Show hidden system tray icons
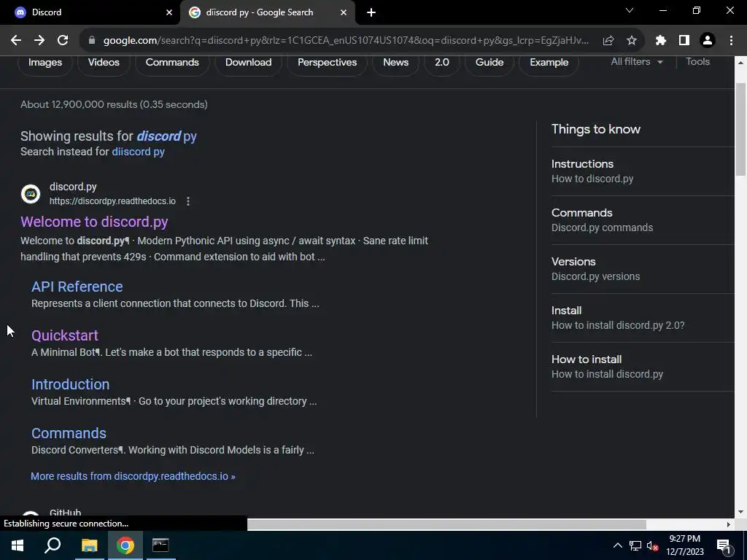This screenshot has width=747, height=560. [x=617, y=545]
